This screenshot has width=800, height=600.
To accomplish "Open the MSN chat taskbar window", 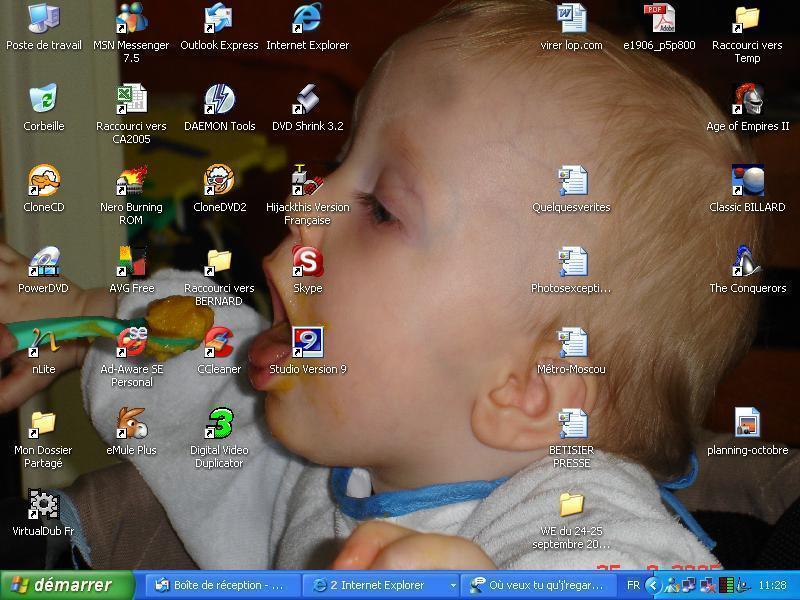I will (x=537, y=585).
